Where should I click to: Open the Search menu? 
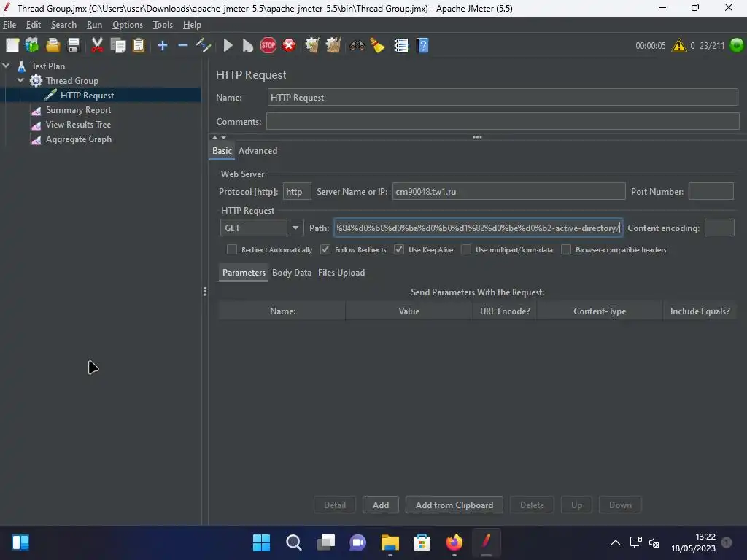click(x=64, y=25)
